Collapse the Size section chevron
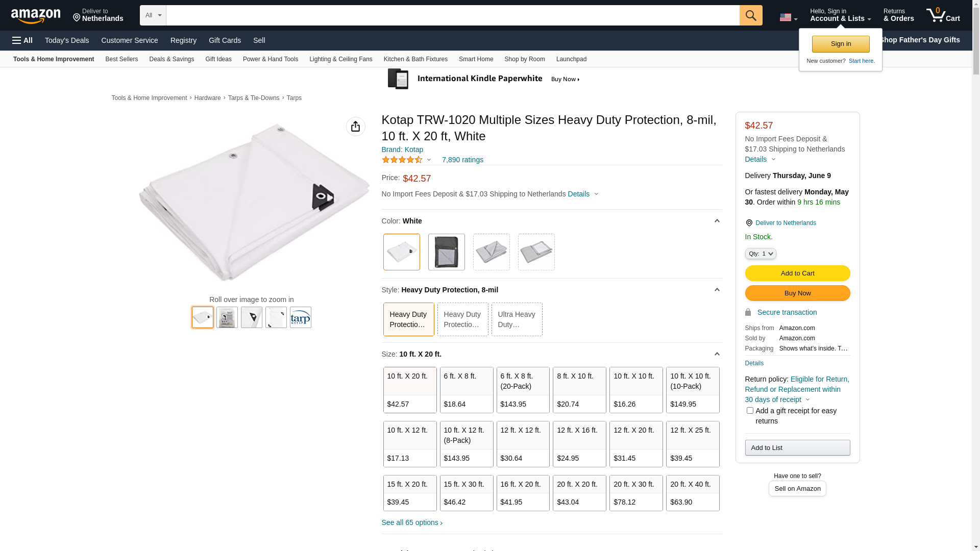The image size is (980, 551). (717, 354)
